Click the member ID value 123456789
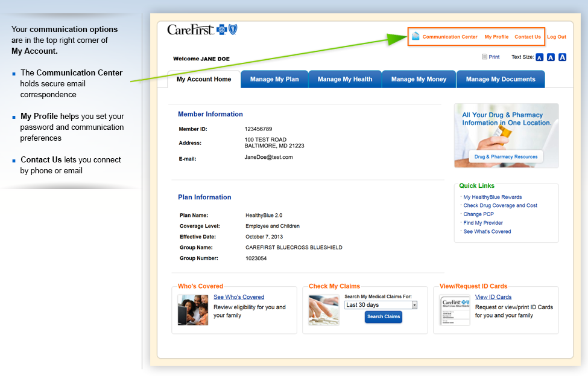 (x=258, y=129)
